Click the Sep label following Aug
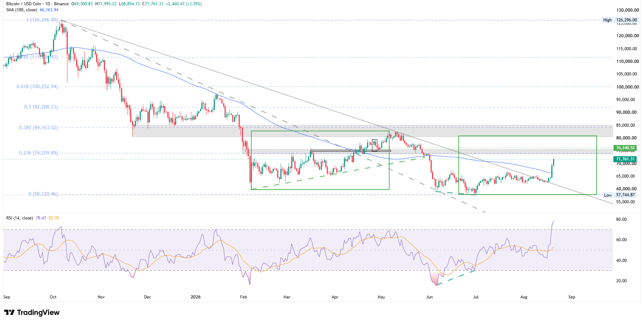 click(572, 297)
